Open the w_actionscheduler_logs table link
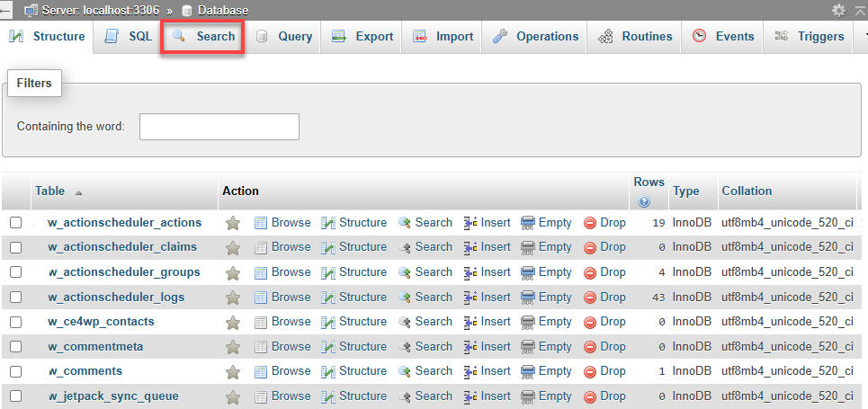Screen dimensions: 868x409 pos(124,297)
